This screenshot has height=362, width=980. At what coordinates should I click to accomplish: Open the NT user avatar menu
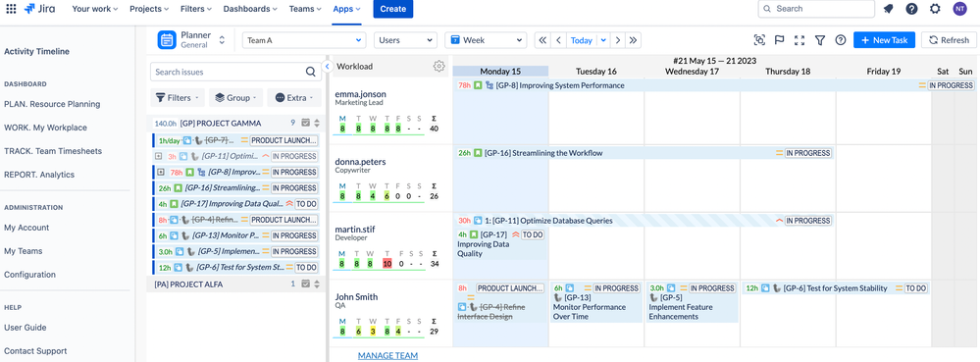959,9
